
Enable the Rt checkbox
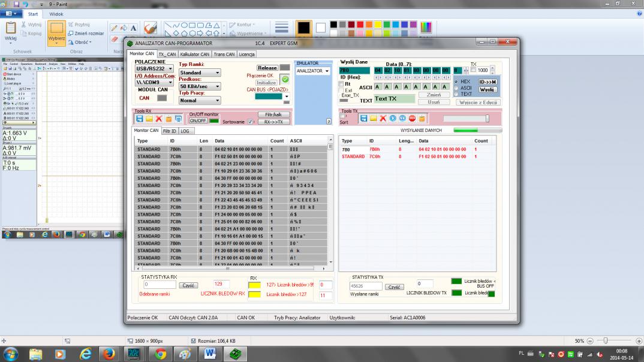pyautogui.click(x=342, y=85)
